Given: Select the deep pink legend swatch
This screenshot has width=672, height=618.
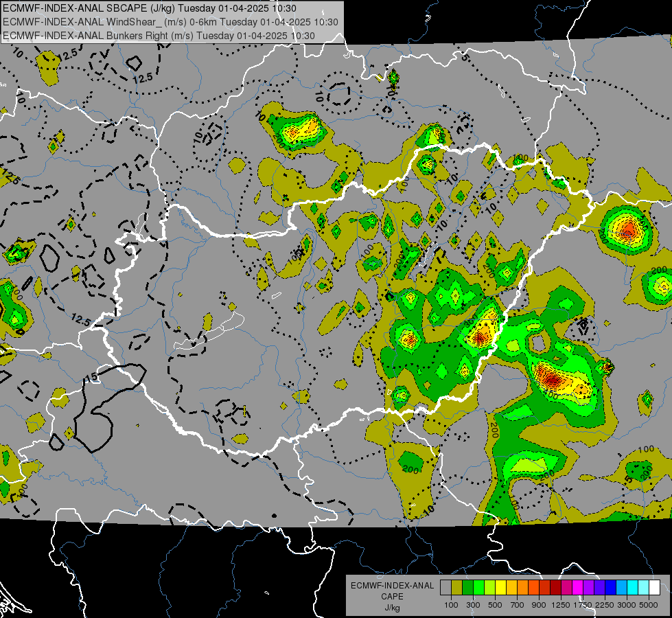Looking at the screenshot, I should click(x=566, y=588).
